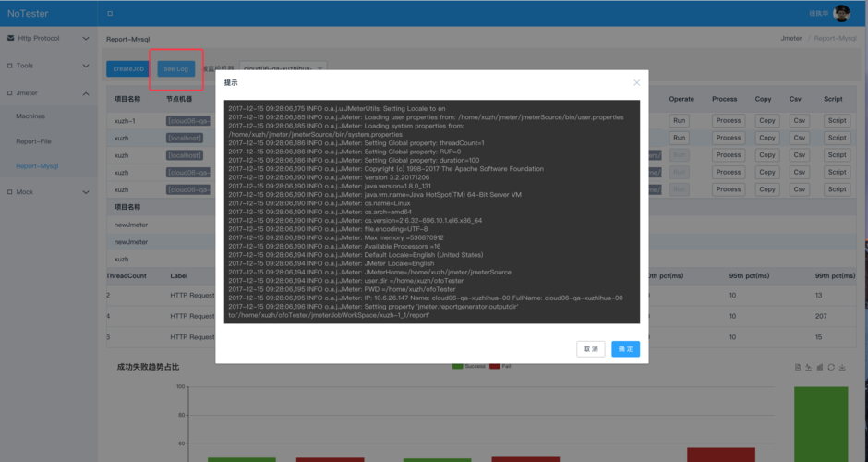Switch chart to line chart icon
The image size is (868, 462).
809,367
